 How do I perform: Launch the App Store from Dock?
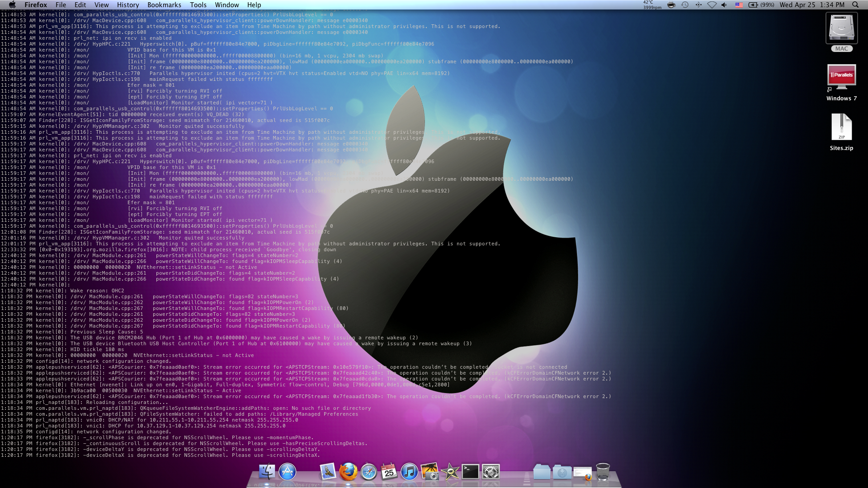coord(288,472)
